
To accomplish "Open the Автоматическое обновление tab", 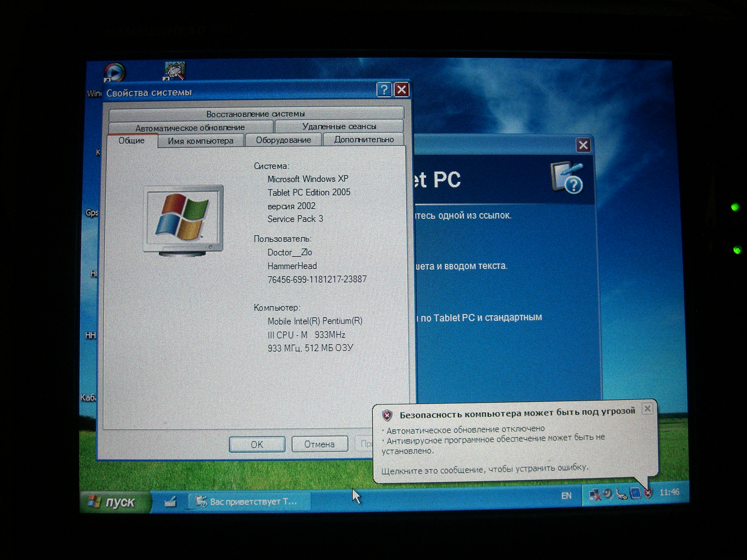I will 190,127.
